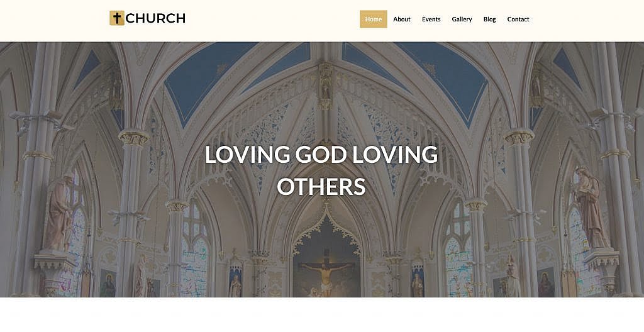Click the small figure atop the central arch
The width and height of the screenshot is (644, 332).
[x=326, y=85]
